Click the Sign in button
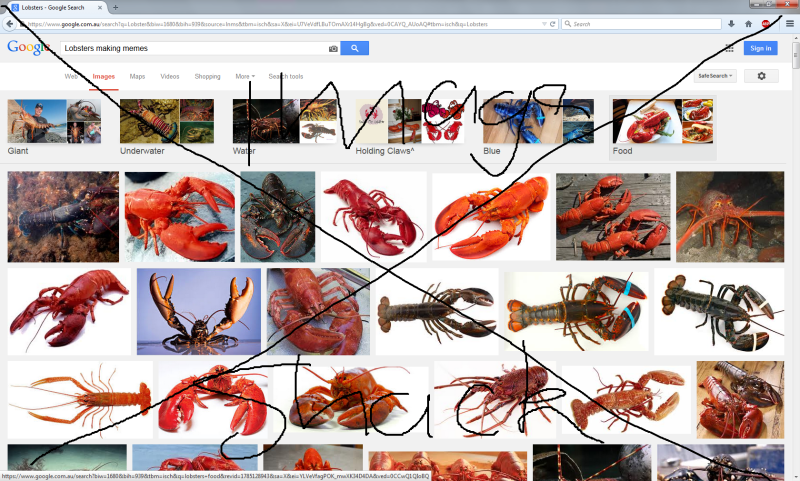The height and width of the screenshot is (481, 800). pyautogui.click(x=761, y=48)
